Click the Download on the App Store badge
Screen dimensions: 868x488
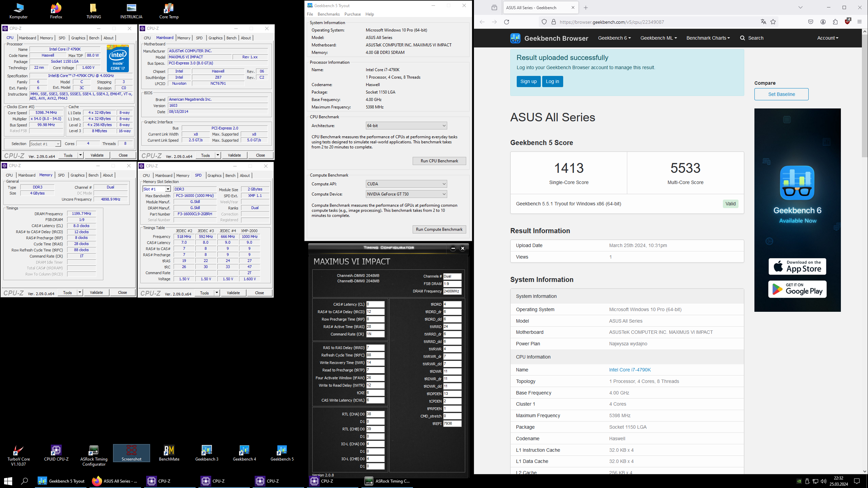click(x=797, y=266)
